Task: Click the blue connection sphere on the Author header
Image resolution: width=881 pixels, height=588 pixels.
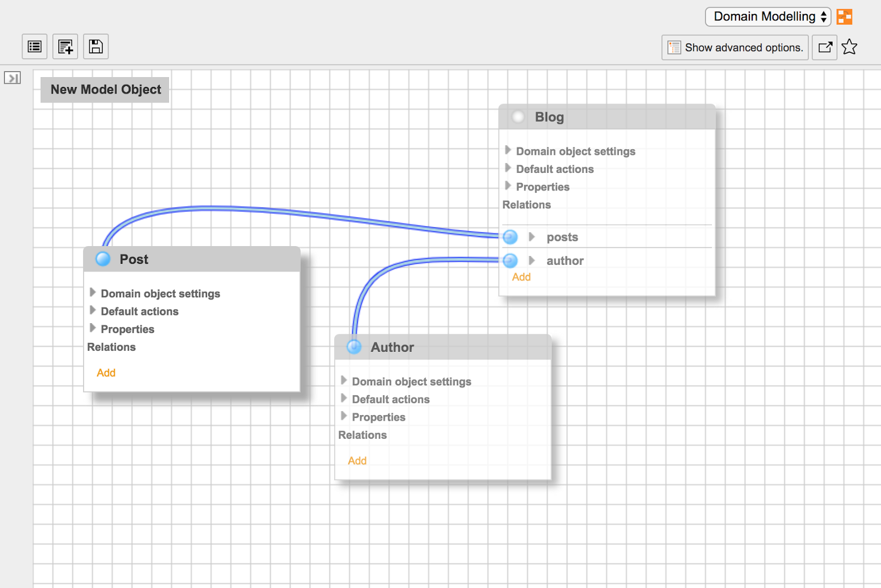Action: (x=354, y=347)
